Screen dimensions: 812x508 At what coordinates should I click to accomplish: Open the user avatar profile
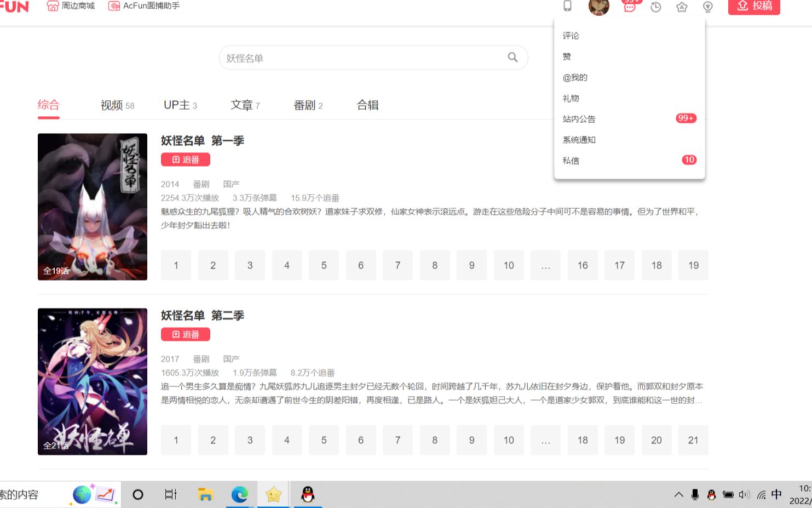tap(598, 7)
